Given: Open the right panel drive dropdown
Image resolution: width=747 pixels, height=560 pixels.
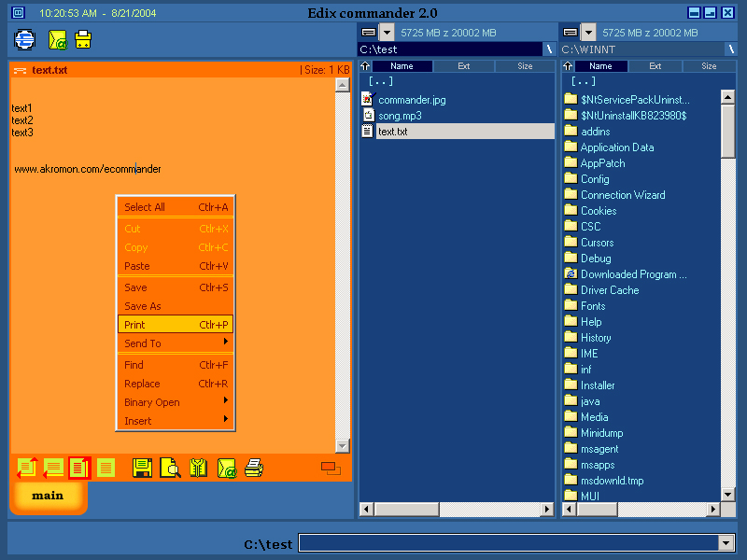Looking at the screenshot, I should click(589, 33).
